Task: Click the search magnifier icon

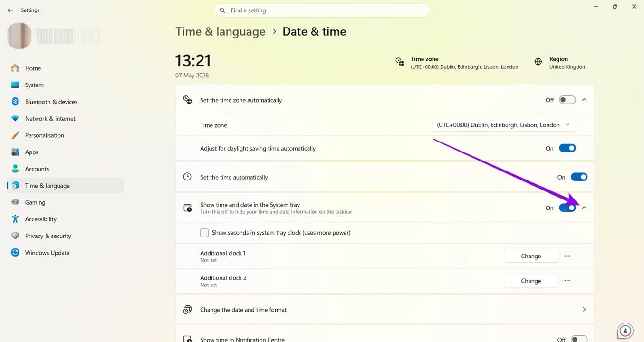Action: [222, 10]
